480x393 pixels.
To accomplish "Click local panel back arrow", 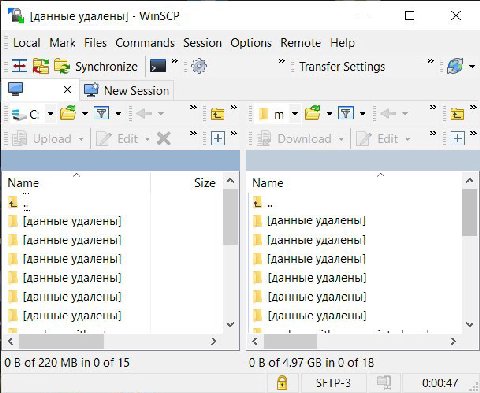I will tap(144, 114).
